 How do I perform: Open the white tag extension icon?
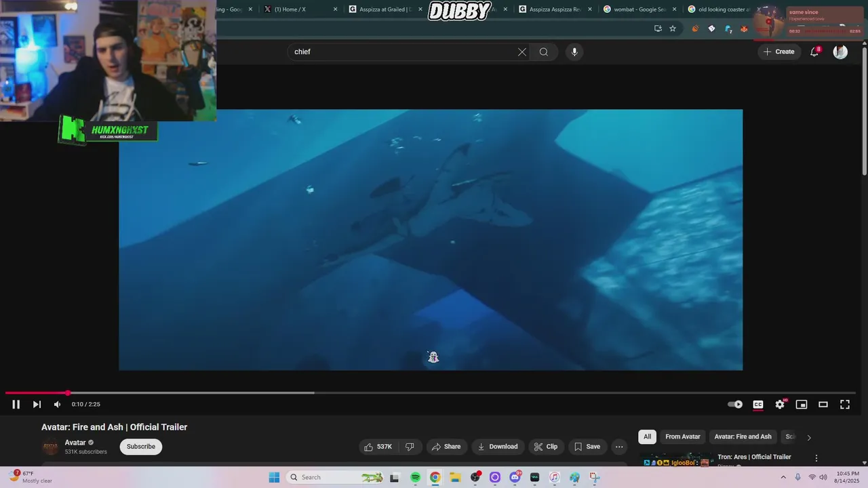point(711,28)
